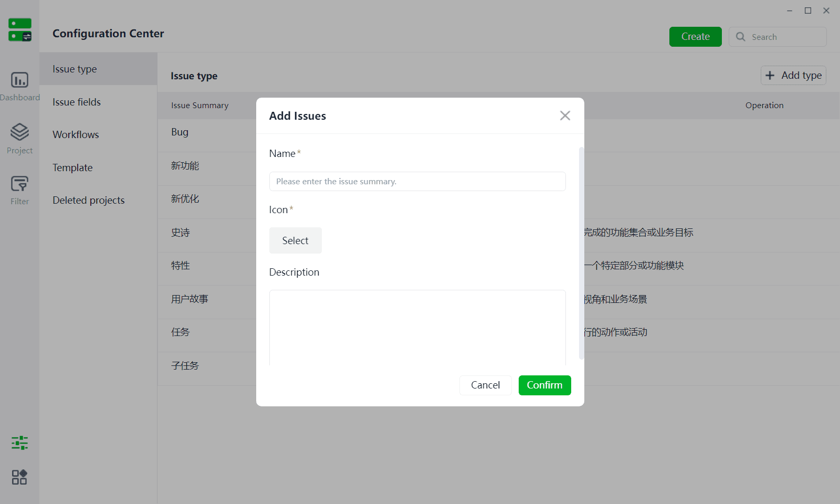The width and height of the screenshot is (840, 504).
Task: Open the Dashboard sidebar icon
Action: 19,80
